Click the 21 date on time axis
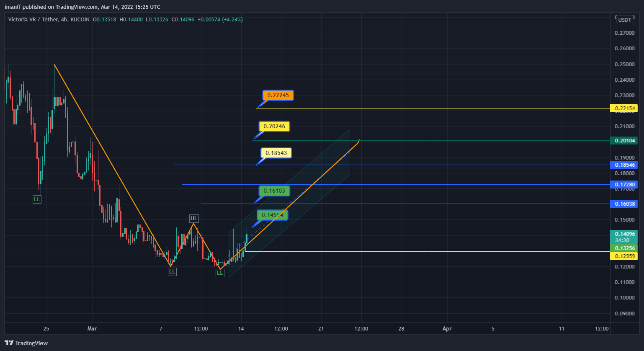This screenshot has height=351, width=644. [321, 329]
